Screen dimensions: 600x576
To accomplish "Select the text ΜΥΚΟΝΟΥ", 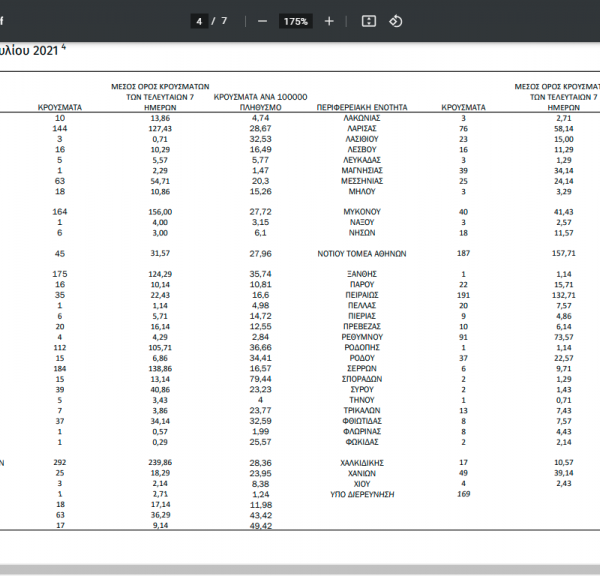I will coord(362,212).
